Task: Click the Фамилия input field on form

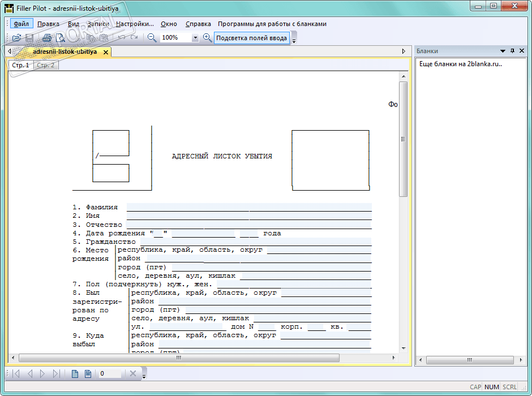Action: tap(249, 207)
